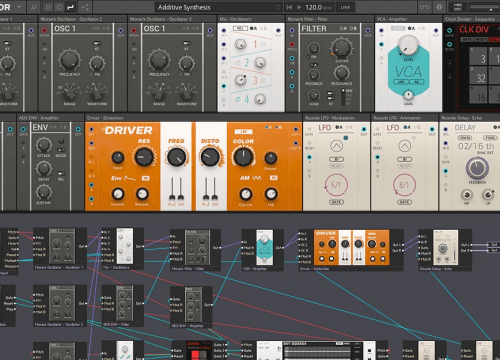Change the Filter mode slider near MM
The width and height of the screenshot is (500, 360).
[343, 97]
